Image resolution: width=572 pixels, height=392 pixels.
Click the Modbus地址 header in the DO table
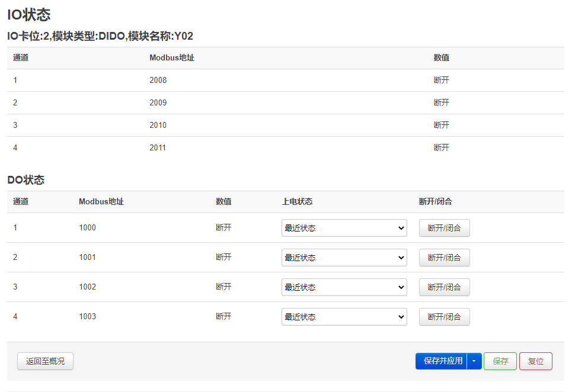pyautogui.click(x=101, y=201)
